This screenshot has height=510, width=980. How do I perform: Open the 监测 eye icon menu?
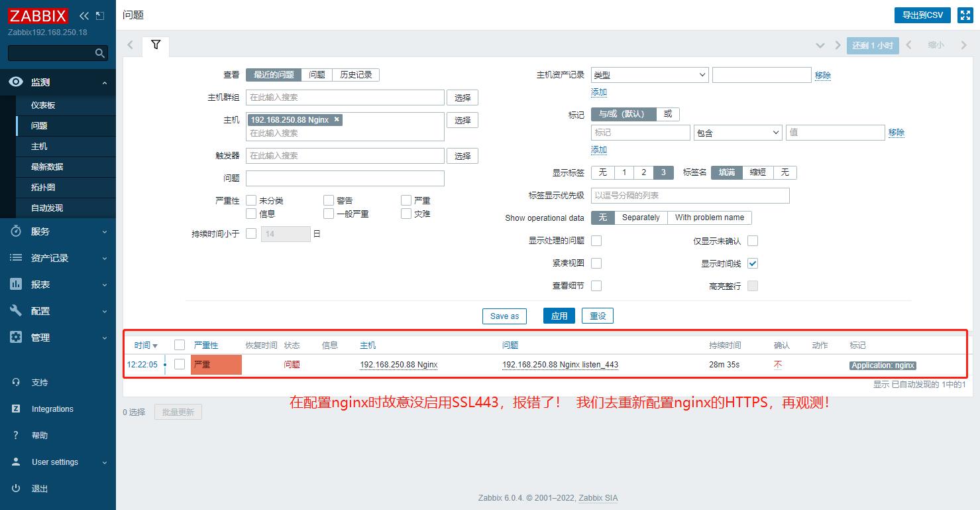click(x=16, y=82)
